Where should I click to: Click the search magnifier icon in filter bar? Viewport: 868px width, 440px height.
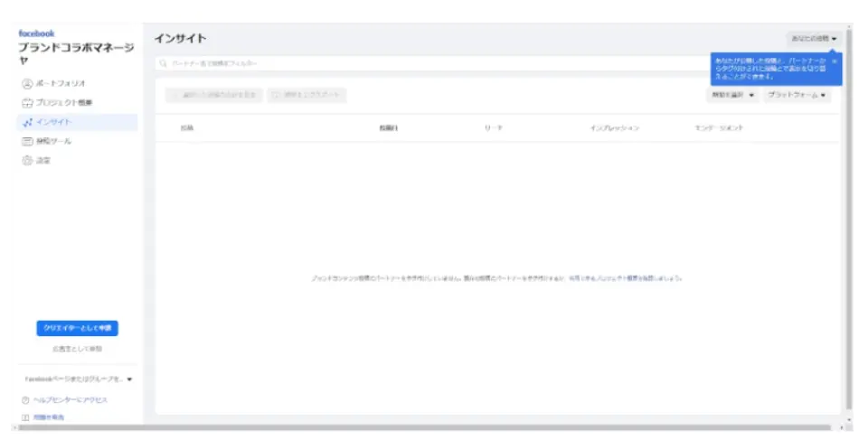point(164,63)
